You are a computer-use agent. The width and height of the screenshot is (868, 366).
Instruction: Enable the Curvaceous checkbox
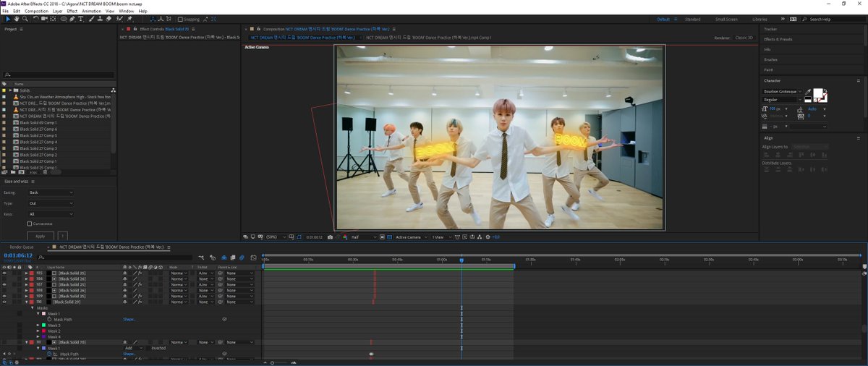point(30,224)
